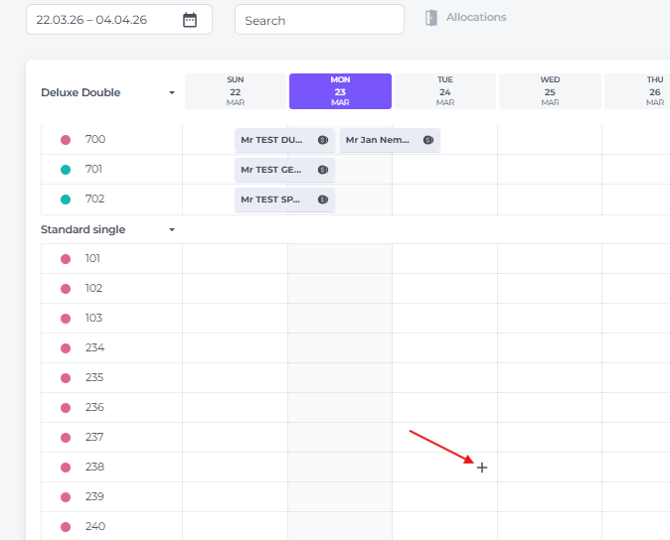Select room 238 in the room list

pyautogui.click(x=93, y=467)
